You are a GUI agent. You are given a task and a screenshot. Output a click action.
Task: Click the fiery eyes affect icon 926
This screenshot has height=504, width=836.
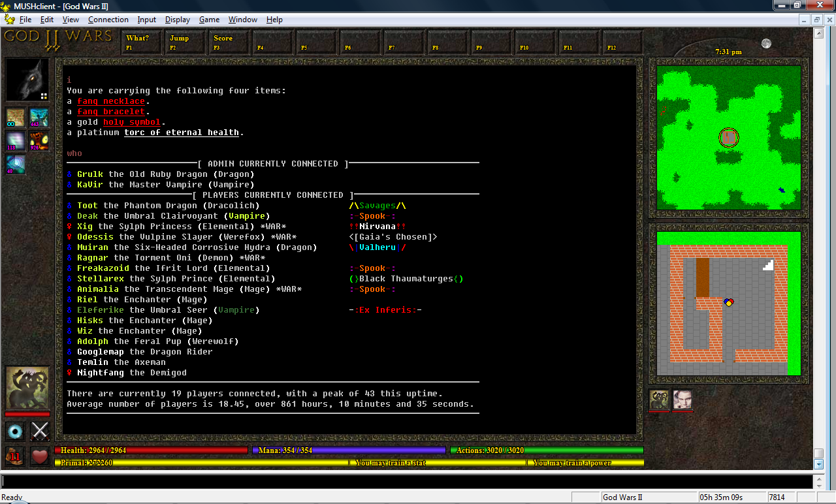39,141
